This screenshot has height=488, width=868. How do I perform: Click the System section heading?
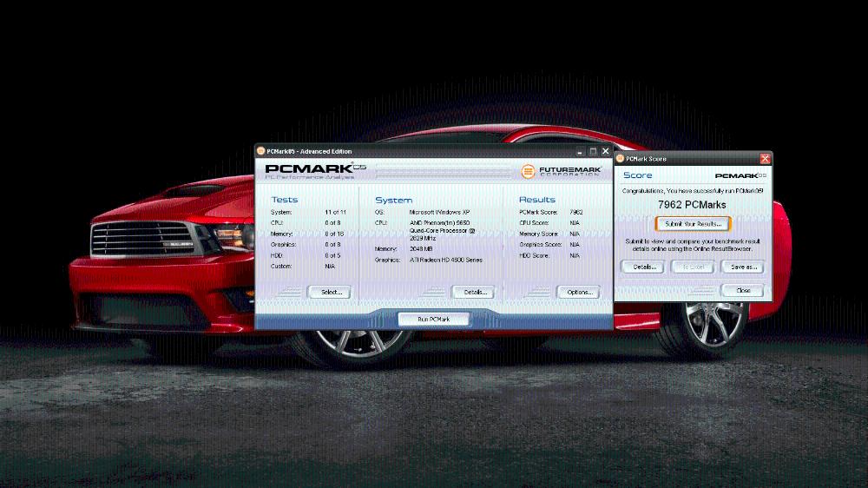(x=393, y=201)
